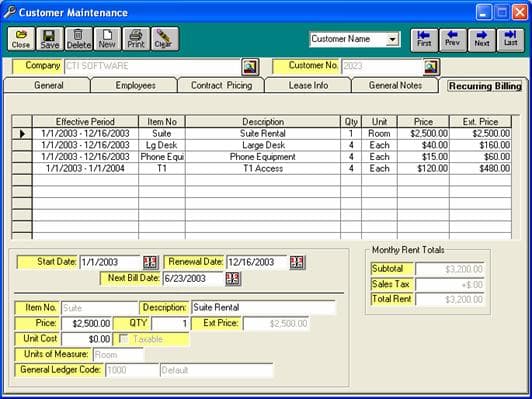Open the Company lookup icon
This screenshot has height=399, width=532.
[x=250, y=66]
